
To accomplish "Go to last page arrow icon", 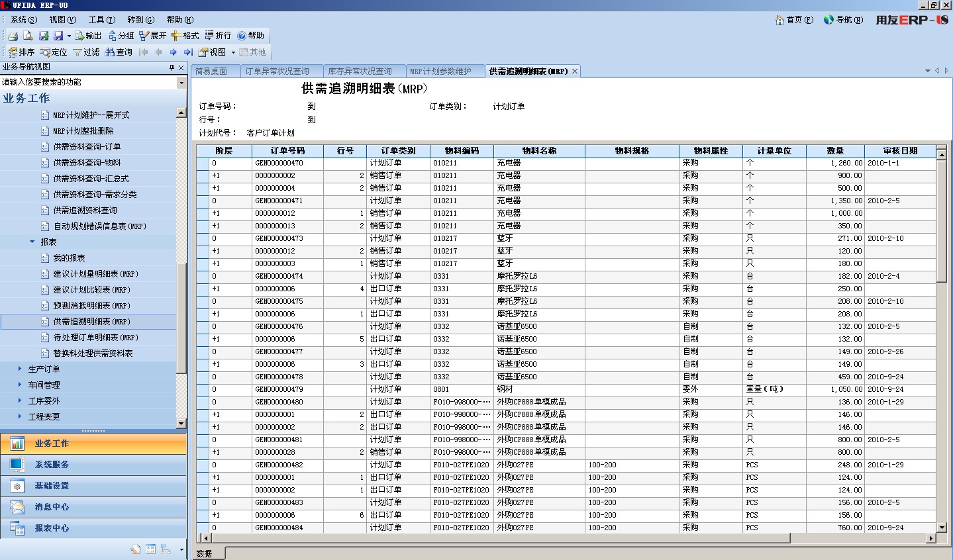I will [x=188, y=52].
